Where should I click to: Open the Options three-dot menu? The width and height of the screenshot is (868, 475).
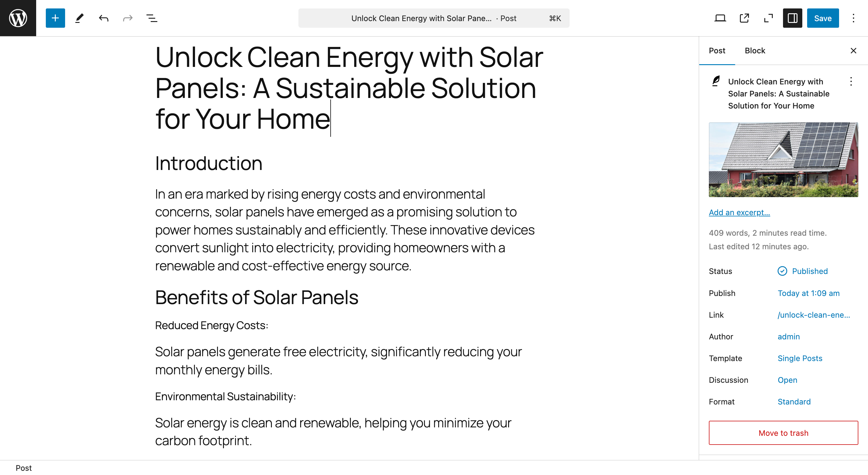853,18
